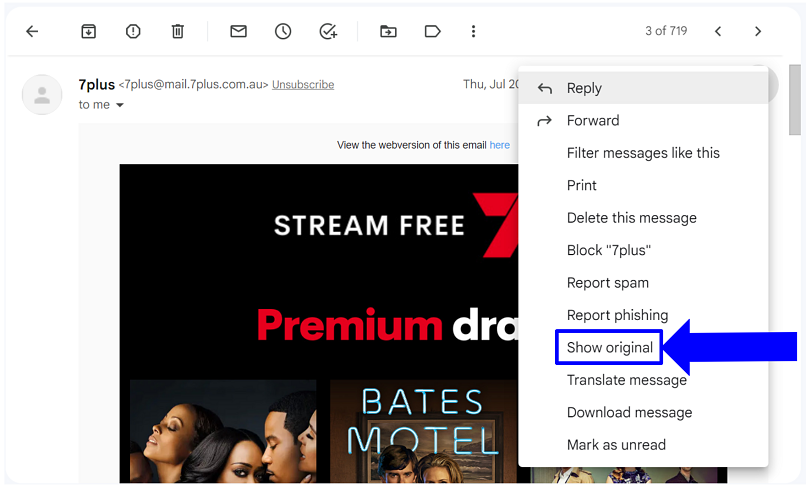Click the '3 of 719' message counter
Image resolution: width=806 pixels, height=486 pixels.
pyautogui.click(x=666, y=31)
